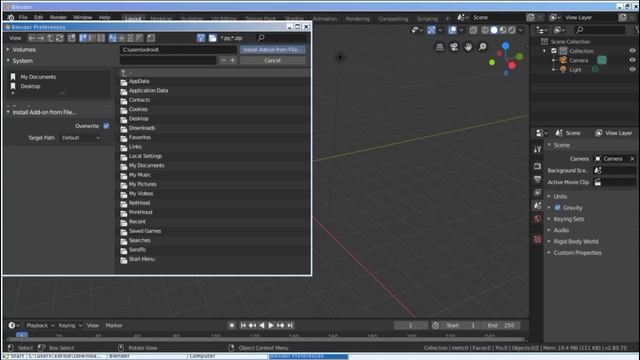640x360 pixels.
Task: Open the Window menu
Action: pos(82,18)
